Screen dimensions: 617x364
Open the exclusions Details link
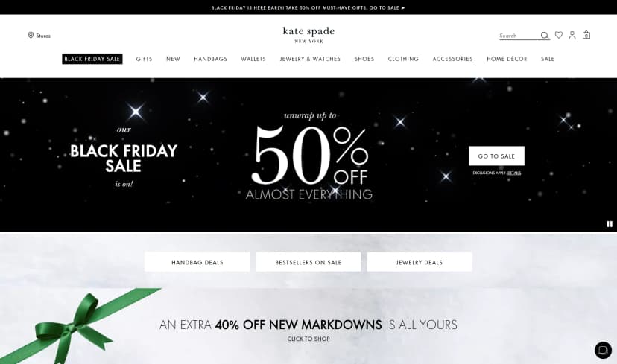[514, 173]
